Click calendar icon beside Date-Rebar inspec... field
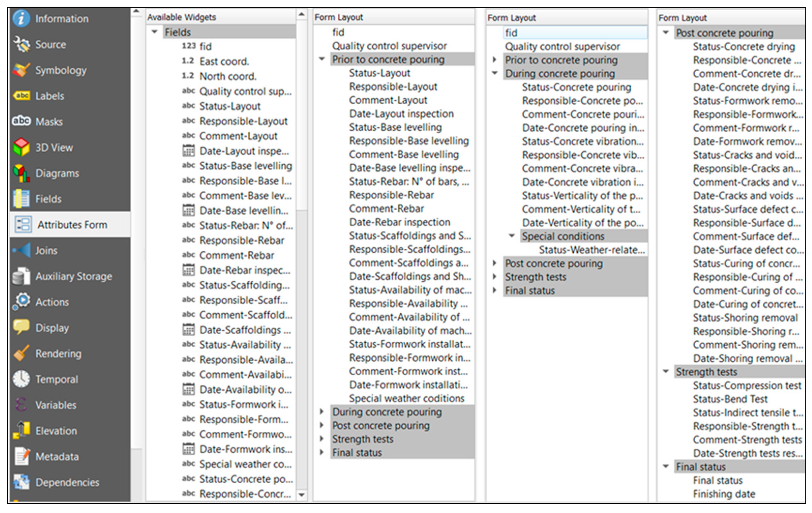The height and width of the screenshot is (513, 812). click(x=188, y=270)
